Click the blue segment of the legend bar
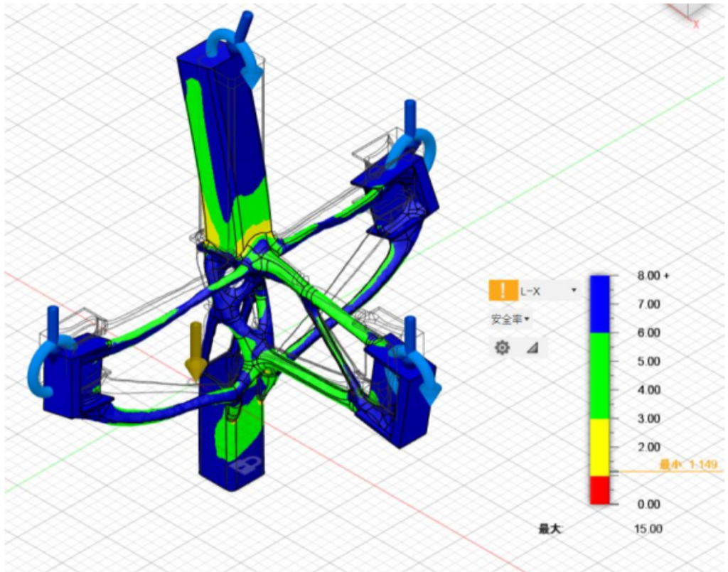This screenshot has height=572, width=728. (x=599, y=303)
